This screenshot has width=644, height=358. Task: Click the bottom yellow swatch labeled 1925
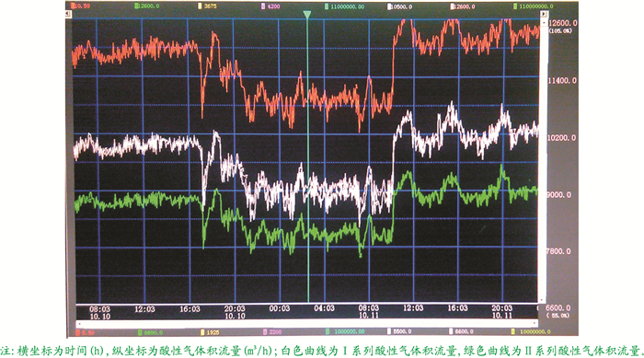point(202,332)
